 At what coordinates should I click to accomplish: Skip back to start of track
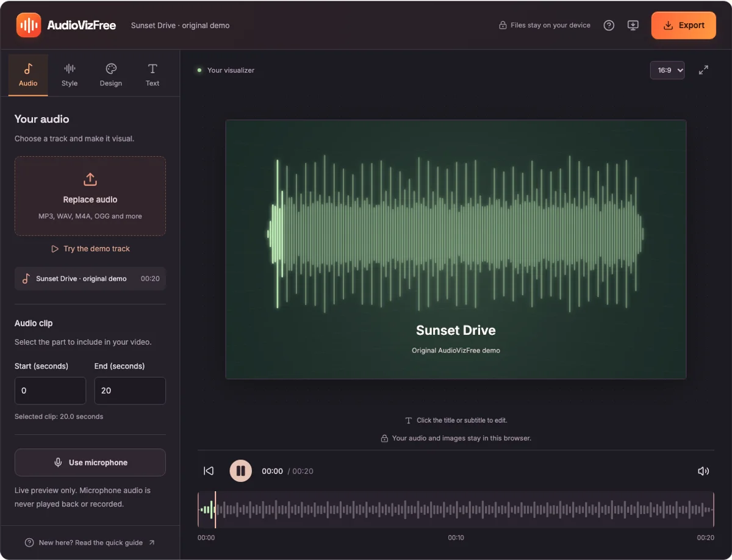pos(209,471)
